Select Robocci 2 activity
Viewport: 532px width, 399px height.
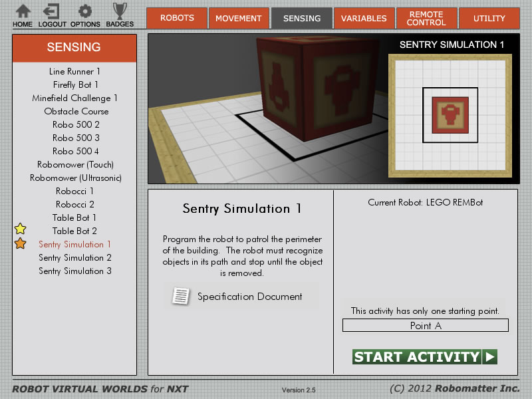(x=75, y=204)
